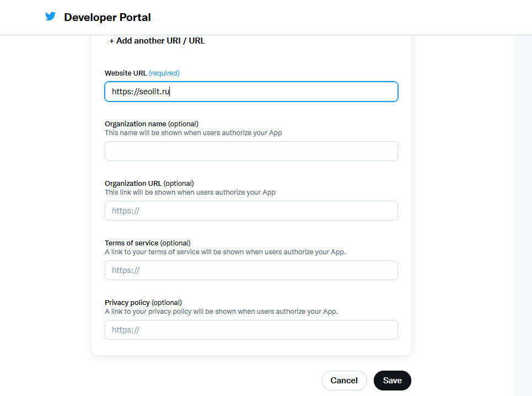Image resolution: width=532 pixels, height=396 pixels.
Task: Click the blue (required) text
Action: click(164, 73)
